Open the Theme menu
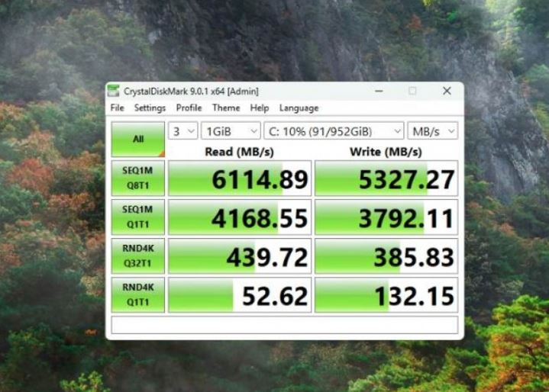Image resolution: width=549 pixels, height=392 pixels. [x=226, y=108]
